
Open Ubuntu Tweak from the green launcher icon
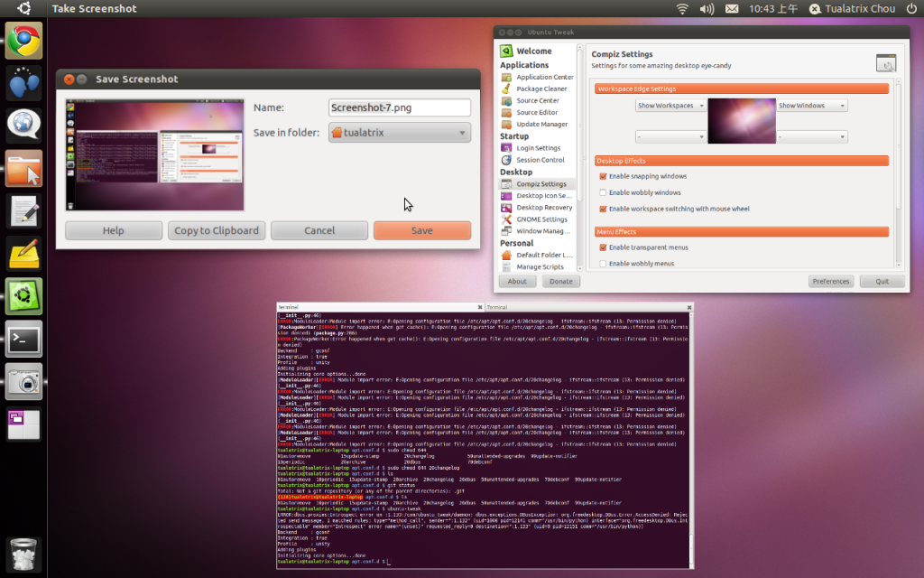pos(23,296)
